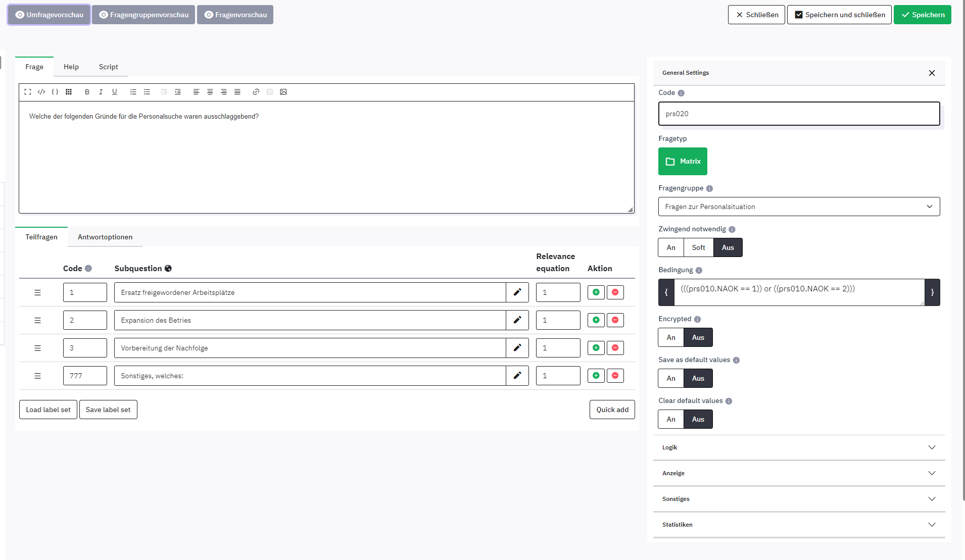Screen dimensions: 965x560
Task: Click the grid icon in editor toolbar
Action: coord(69,92)
